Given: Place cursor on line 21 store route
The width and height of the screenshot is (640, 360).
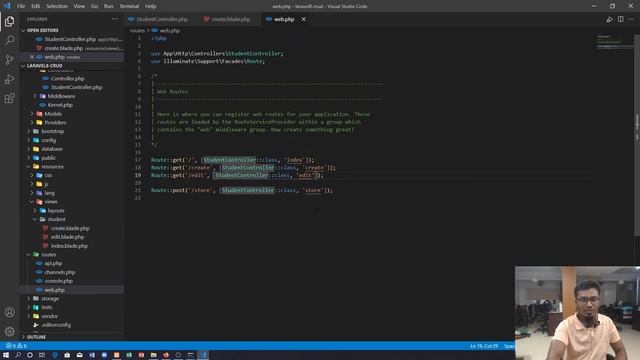Looking at the screenshot, I should point(242,190).
